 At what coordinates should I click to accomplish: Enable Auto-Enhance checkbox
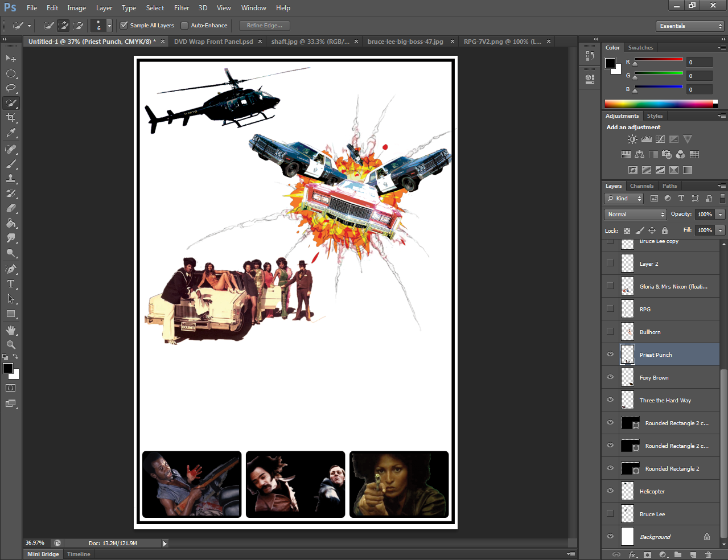[184, 25]
